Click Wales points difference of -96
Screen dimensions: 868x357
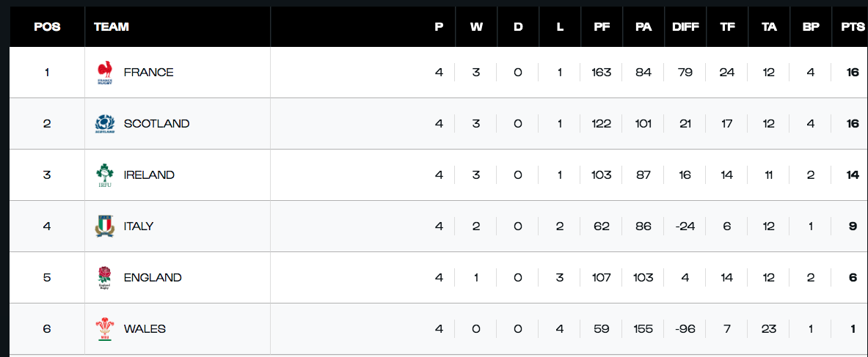point(685,329)
